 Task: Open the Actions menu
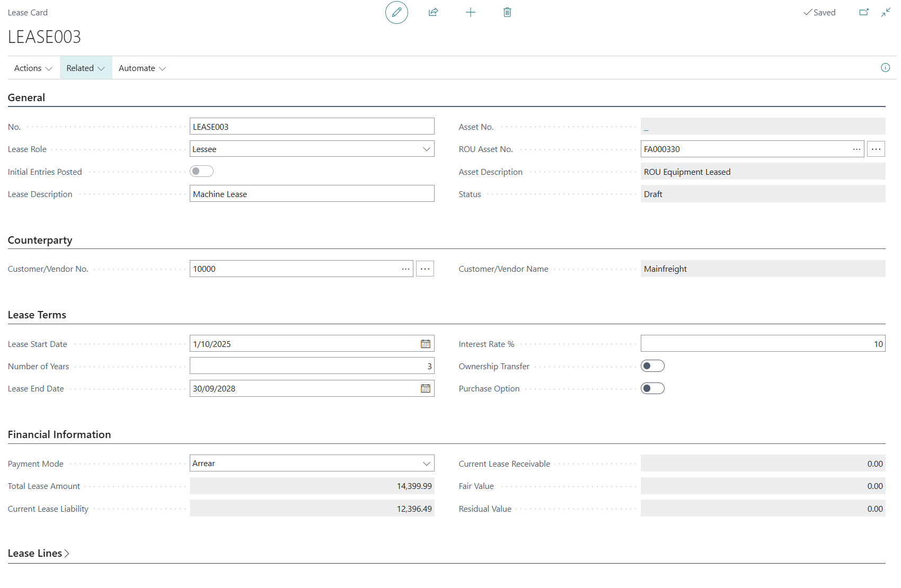coord(33,68)
